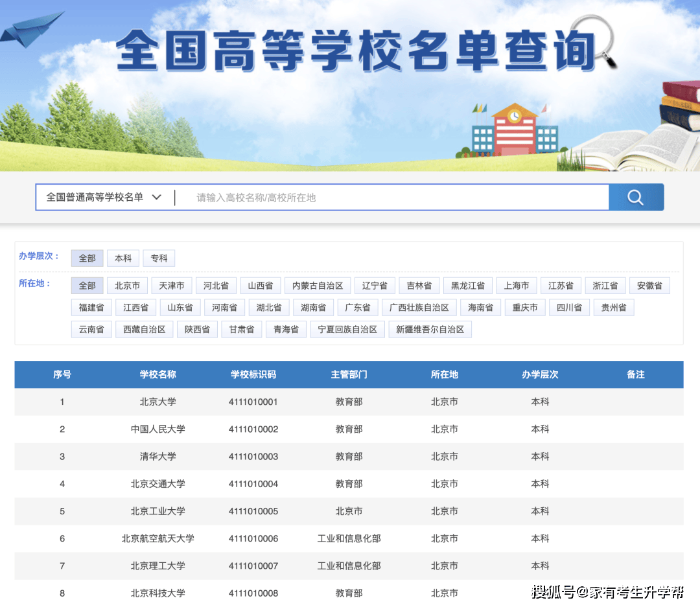The image size is (700, 607).
Task: Filter by 专科 level
Action: (x=159, y=258)
